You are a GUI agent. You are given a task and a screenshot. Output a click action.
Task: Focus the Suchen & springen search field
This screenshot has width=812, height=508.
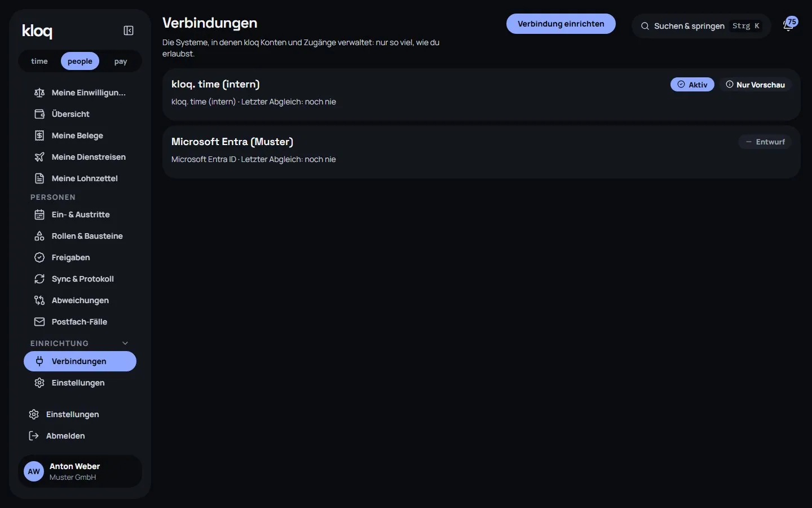(701, 26)
